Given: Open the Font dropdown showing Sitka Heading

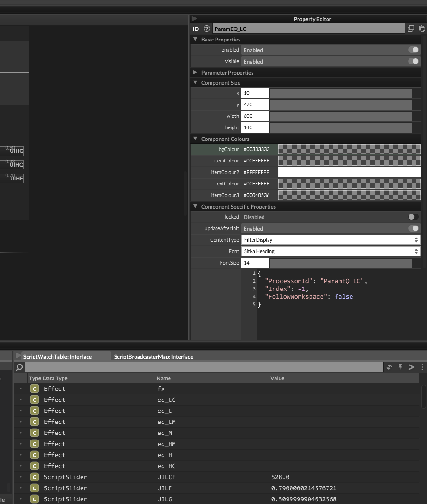Looking at the screenshot, I should [331, 251].
